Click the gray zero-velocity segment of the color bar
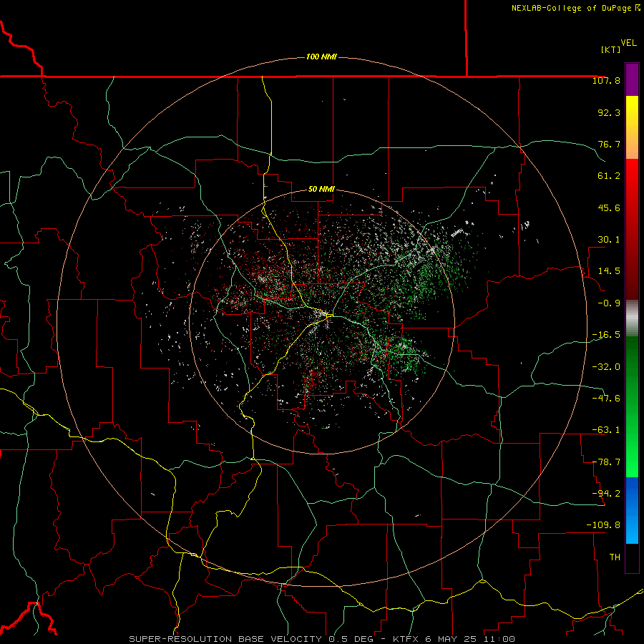The height and width of the screenshot is (644, 644). pos(632,318)
